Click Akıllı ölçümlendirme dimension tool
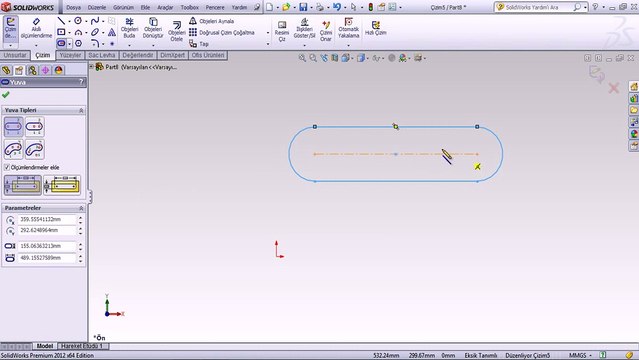 (x=36, y=28)
